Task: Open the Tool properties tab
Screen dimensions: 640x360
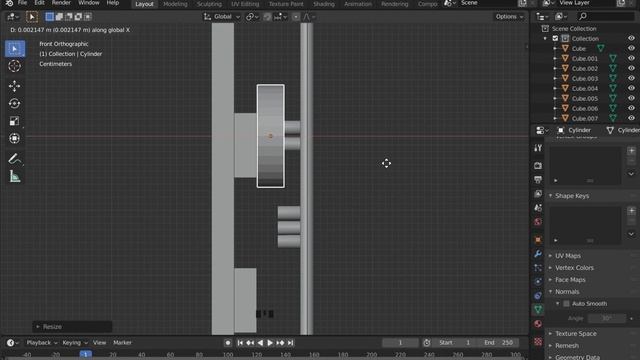Action: pyautogui.click(x=538, y=148)
